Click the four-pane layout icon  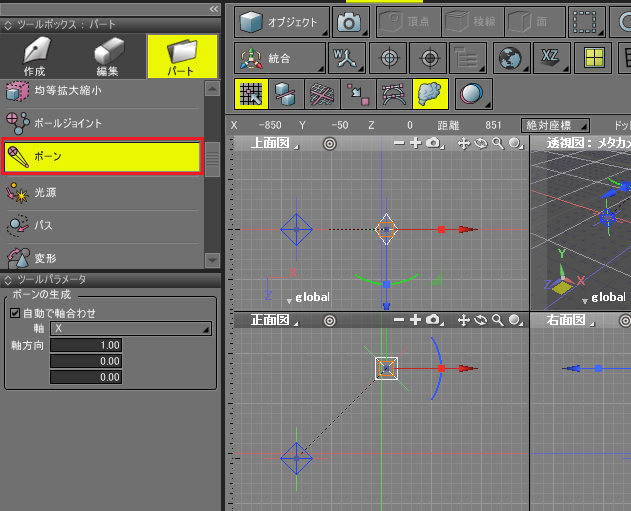click(x=597, y=58)
